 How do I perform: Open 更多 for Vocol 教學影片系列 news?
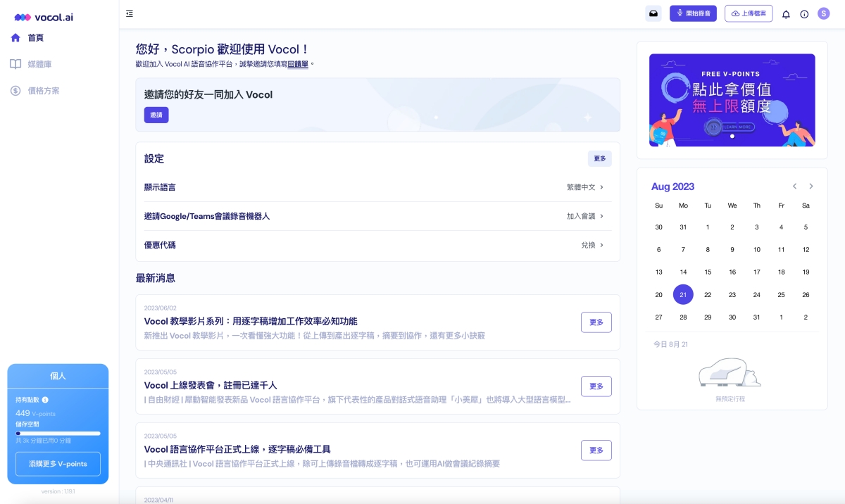[x=596, y=322]
